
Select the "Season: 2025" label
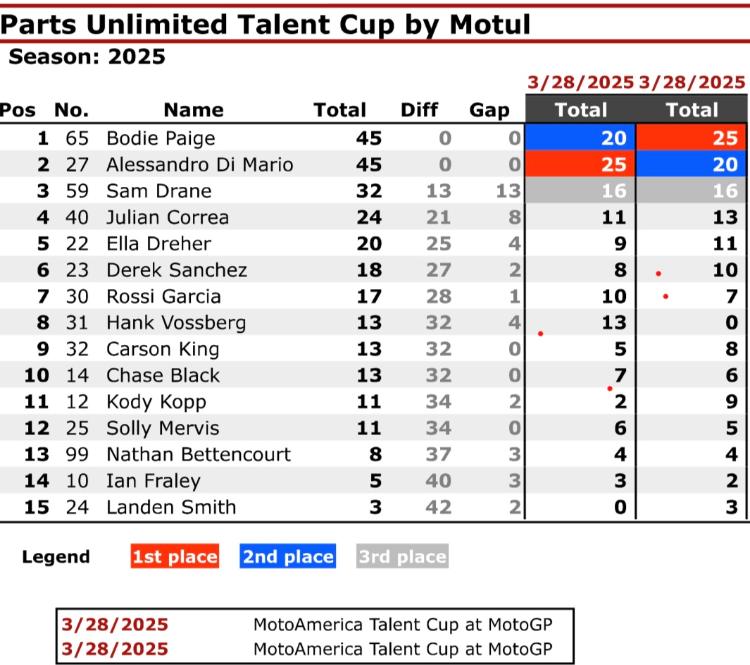pyautogui.click(x=87, y=57)
